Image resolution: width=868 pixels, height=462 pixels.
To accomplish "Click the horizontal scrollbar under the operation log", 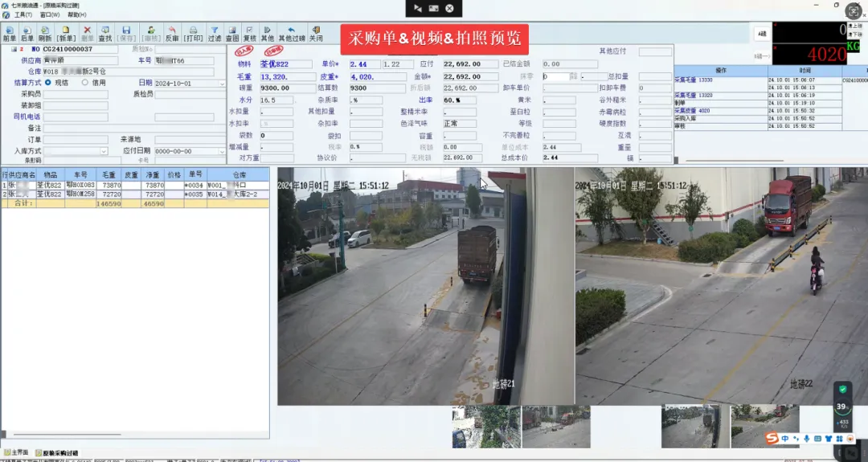I will point(735,161).
